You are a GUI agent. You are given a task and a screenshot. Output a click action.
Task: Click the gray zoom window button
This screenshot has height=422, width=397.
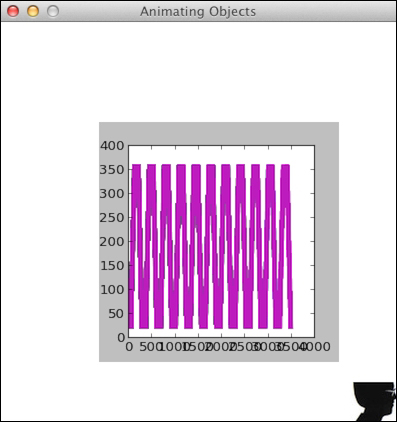point(53,11)
